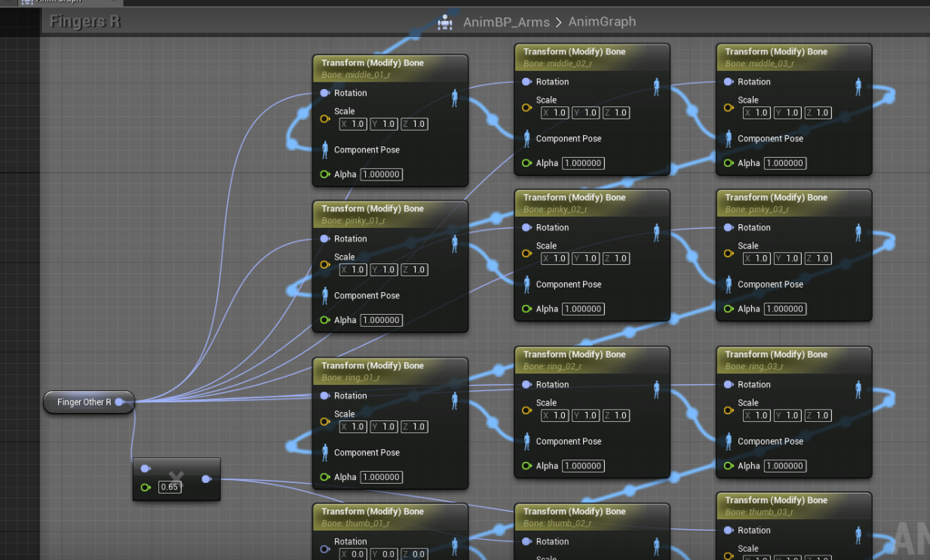Click Scale pin on pinky_02_r node

(526, 253)
